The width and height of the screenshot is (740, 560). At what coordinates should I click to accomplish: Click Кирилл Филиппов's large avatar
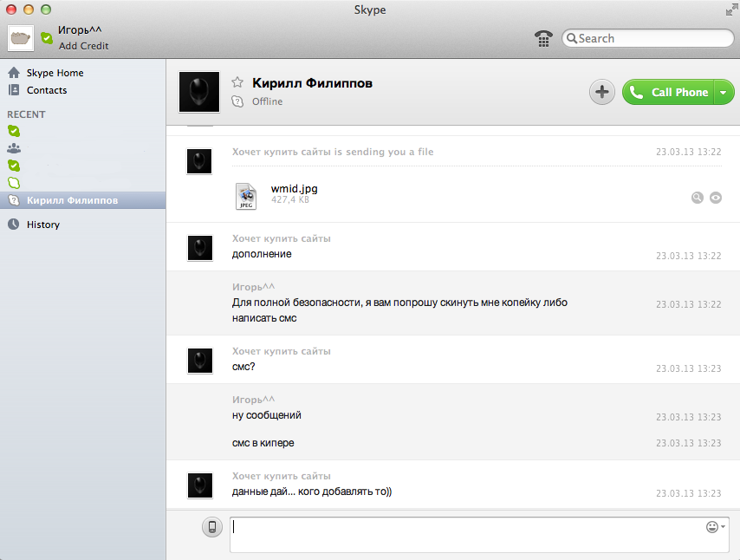point(199,92)
